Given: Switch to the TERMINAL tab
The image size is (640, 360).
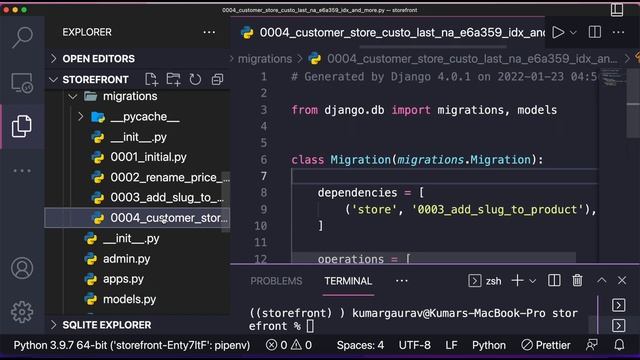Looking at the screenshot, I should pos(348,281).
